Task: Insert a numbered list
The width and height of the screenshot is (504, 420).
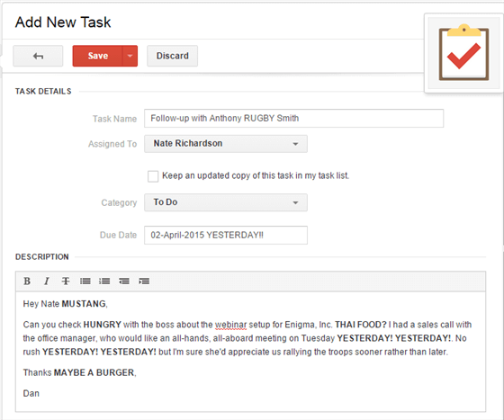Action: pyautogui.click(x=104, y=281)
